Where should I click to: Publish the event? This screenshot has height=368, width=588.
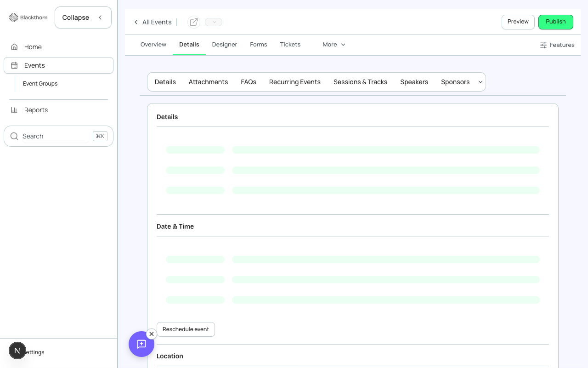point(556,22)
